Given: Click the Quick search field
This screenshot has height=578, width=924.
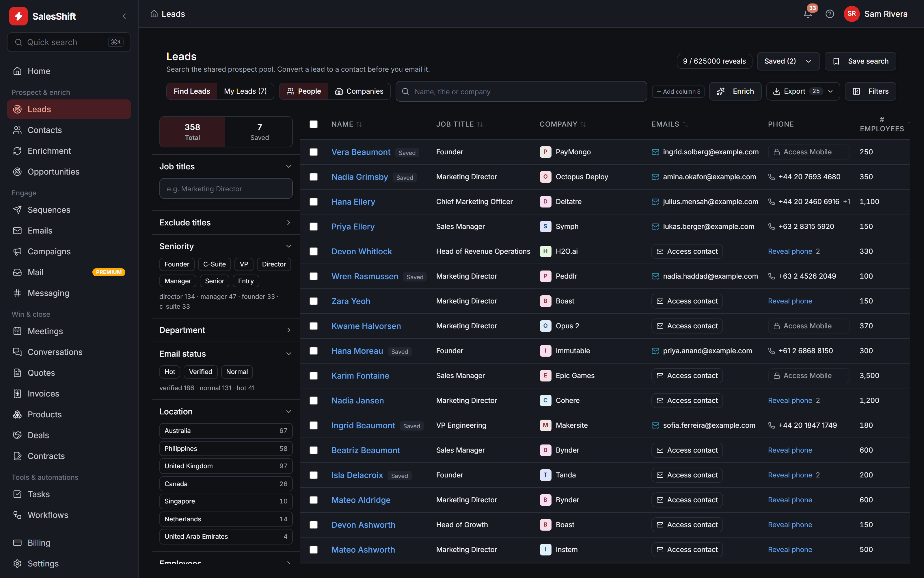Looking at the screenshot, I should [x=69, y=42].
